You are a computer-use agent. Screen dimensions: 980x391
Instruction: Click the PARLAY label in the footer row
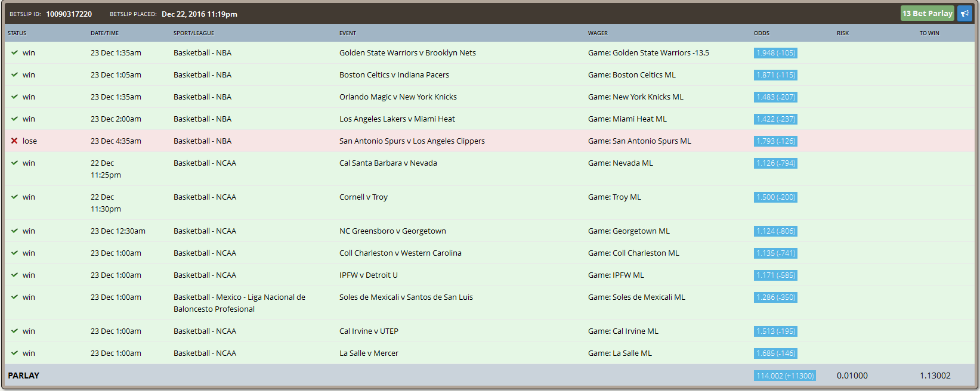(x=23, y=376)
